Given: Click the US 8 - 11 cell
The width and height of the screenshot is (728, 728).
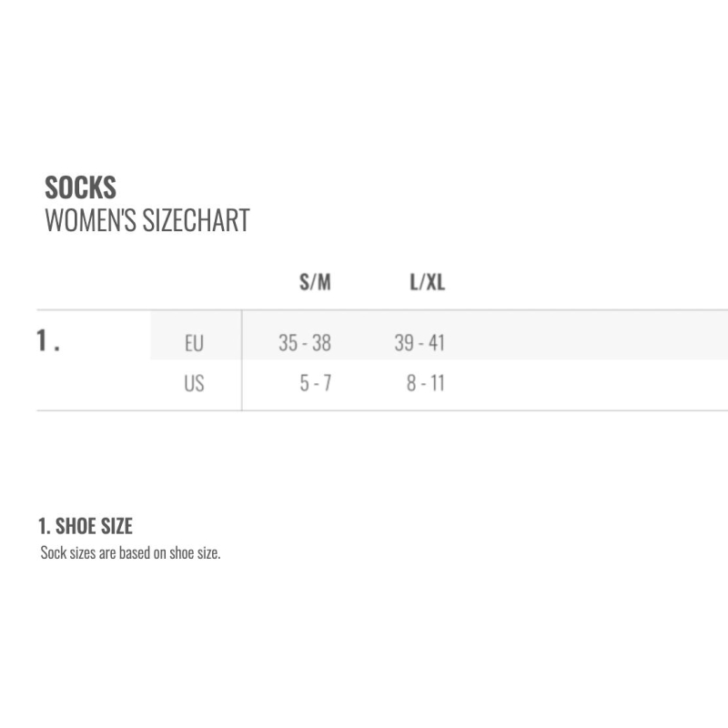Looking at the screenshot, I should [426, 383].
